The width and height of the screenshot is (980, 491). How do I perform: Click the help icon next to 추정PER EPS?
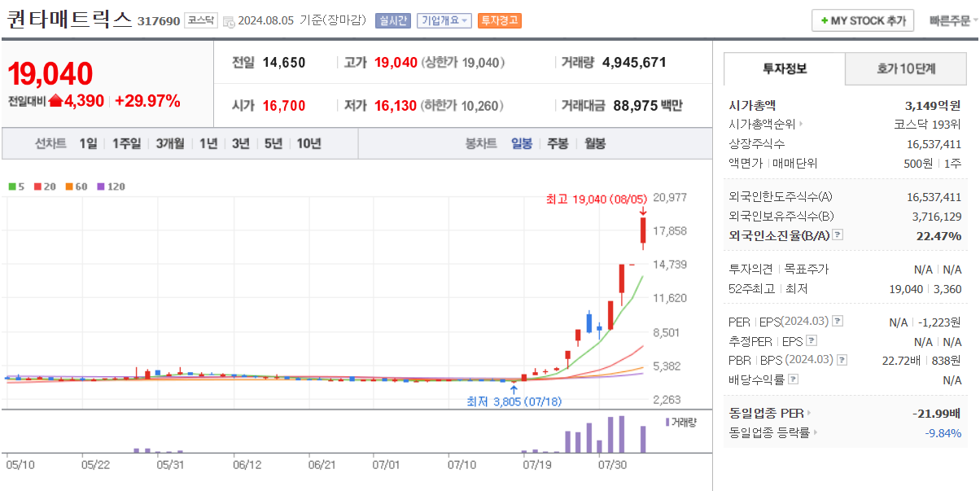[812, 341]
